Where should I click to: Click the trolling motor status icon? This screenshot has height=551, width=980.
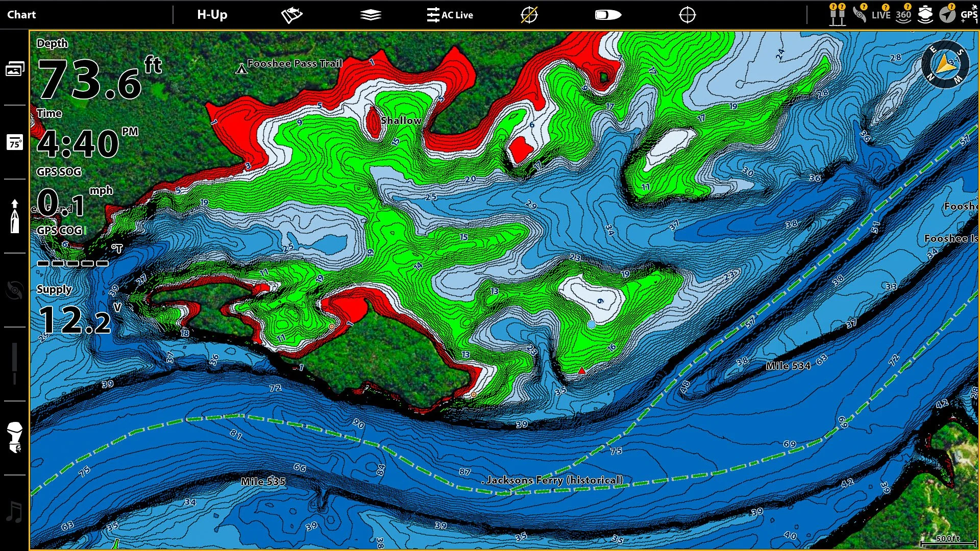pyautogui.click(x=860, y=14)
